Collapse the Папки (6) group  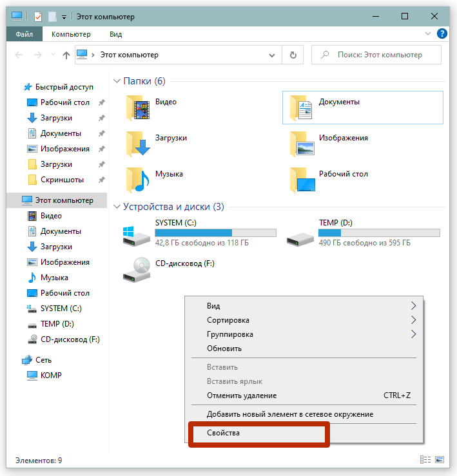117,81
